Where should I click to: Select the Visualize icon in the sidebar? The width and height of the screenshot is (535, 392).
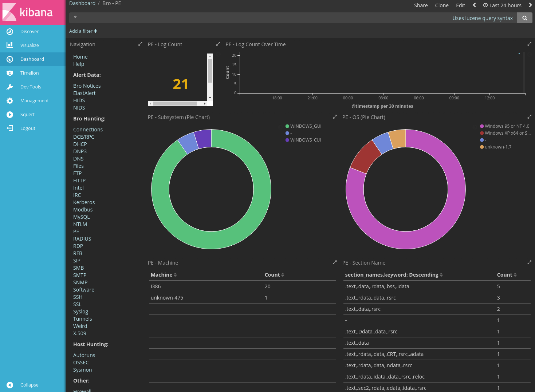pyautogui.click(x=10, y=45)
